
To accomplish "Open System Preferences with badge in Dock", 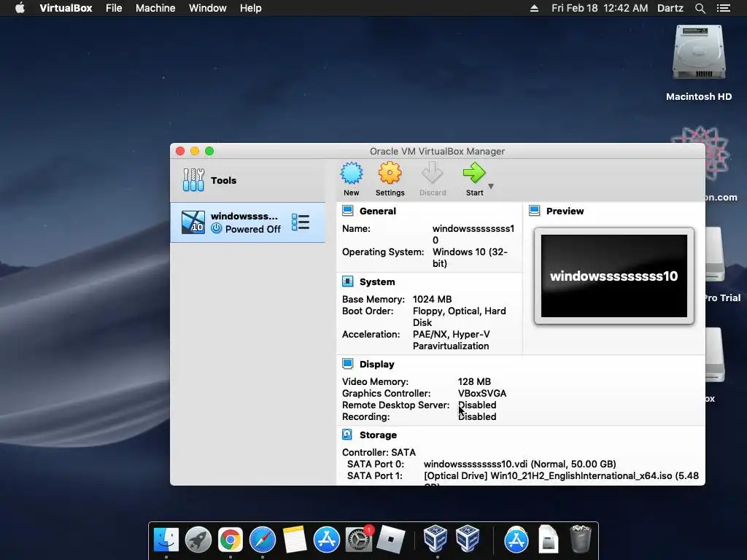I will (359, 540).
